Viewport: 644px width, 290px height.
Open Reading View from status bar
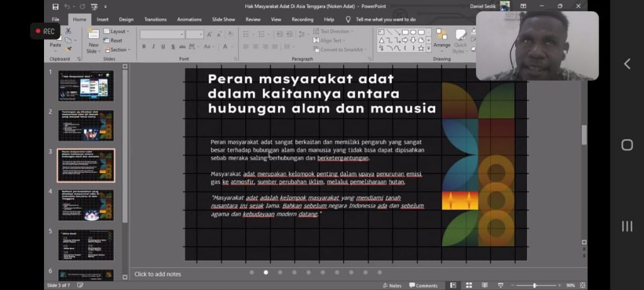click(x=484, y=286)
